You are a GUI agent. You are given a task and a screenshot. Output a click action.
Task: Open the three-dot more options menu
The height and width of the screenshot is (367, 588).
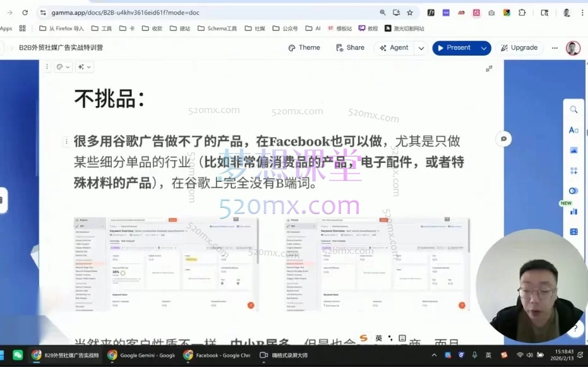point(555,48)
